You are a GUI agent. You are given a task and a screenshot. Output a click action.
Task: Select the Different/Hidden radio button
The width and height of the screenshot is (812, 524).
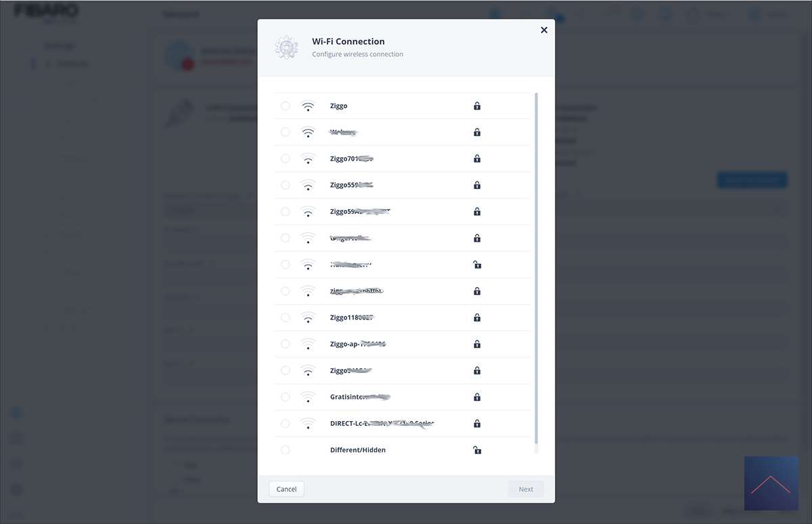(286, 450)
